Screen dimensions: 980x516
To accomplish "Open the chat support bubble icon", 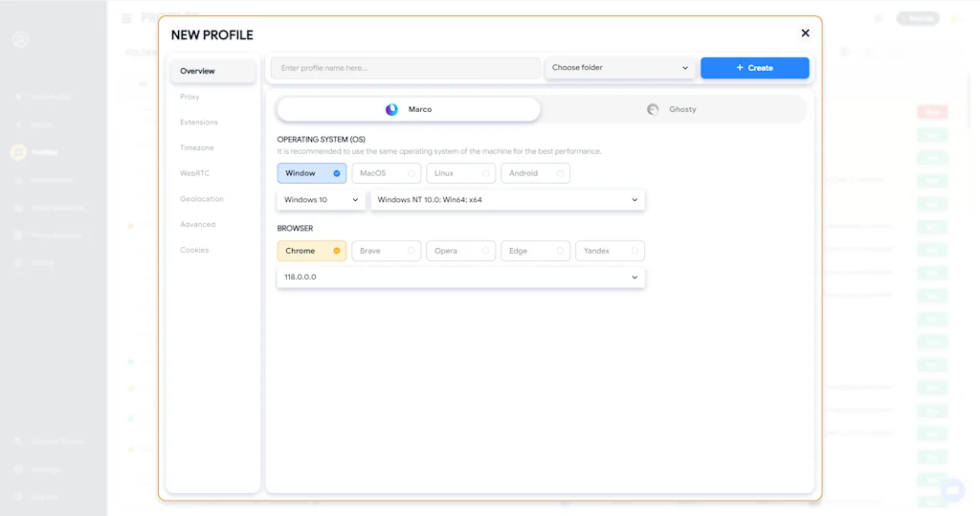I will [952, 490].
